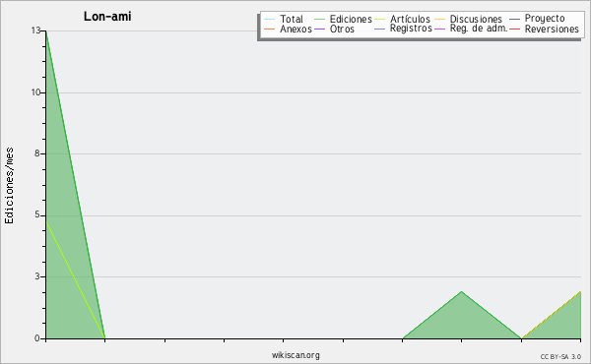The image size is (591, 364).
Task: Click the red Reversiones color line in legend
Action: click(x=514, y=29)
